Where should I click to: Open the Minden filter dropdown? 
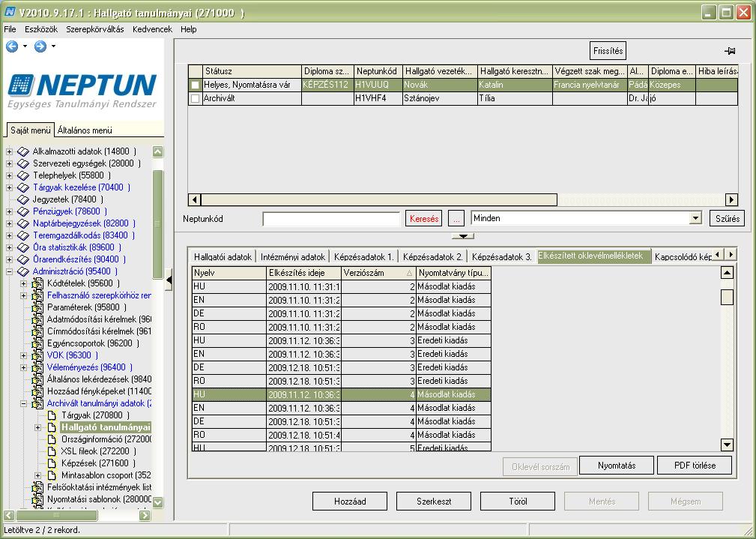(695, 218)
